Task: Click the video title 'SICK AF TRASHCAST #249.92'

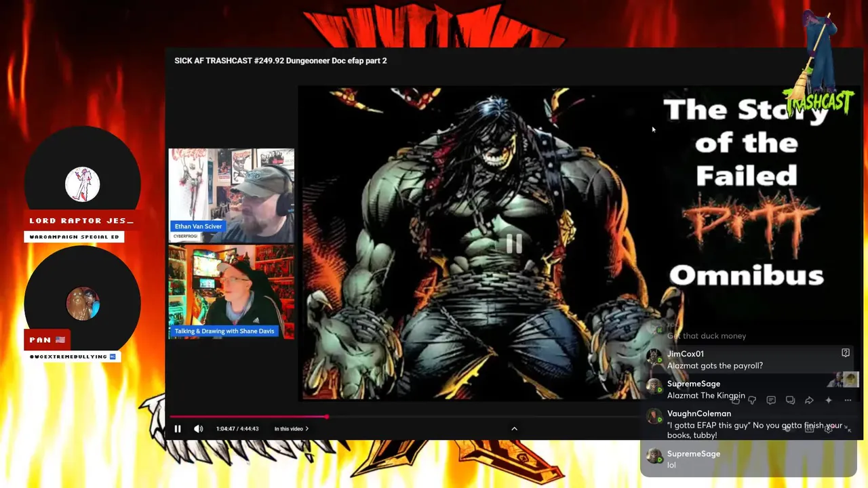Action: pos(280,60)
